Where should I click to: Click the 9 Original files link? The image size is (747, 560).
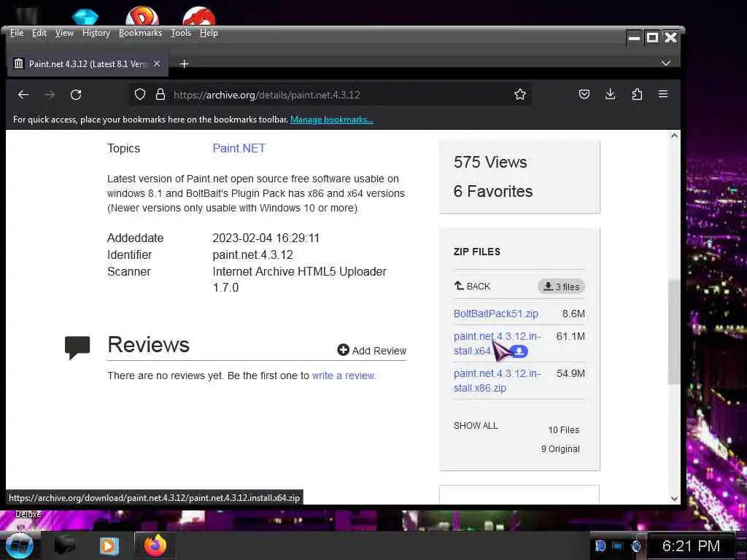(560, 448)
